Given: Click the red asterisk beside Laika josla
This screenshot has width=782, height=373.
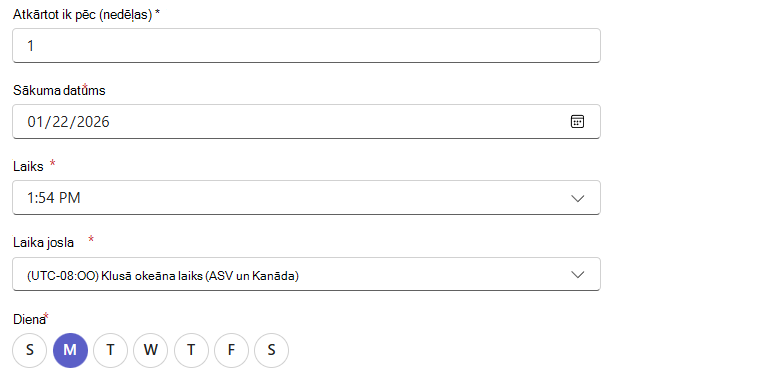Looking at the screenshot, I should click(91, 240).
